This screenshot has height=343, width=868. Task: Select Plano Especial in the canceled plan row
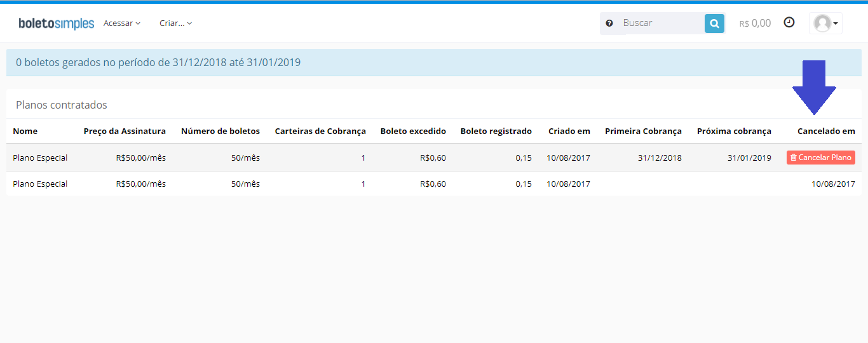point(40,184)
